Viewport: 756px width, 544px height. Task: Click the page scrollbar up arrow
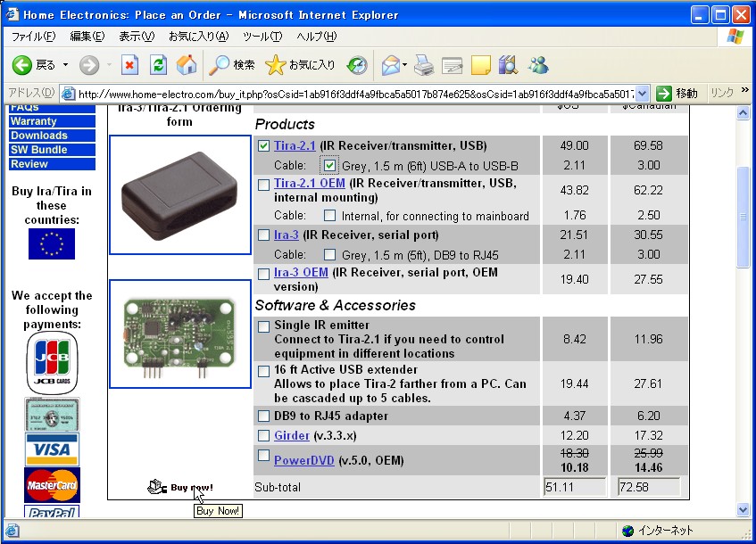[x=743, y=112]
